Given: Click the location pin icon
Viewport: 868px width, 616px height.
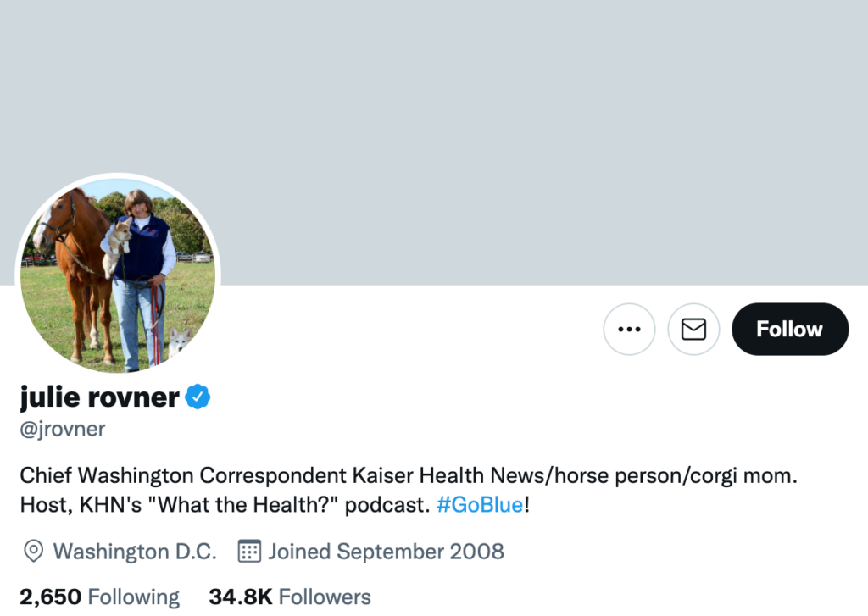Looking at the screenshot, I should (x=33, y=552).
